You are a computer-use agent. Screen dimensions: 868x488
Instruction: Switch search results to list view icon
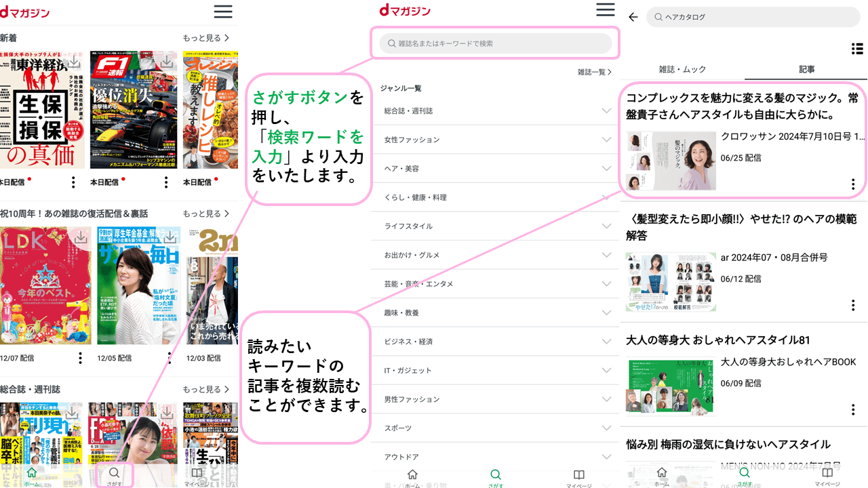click(x=856, y=49)
